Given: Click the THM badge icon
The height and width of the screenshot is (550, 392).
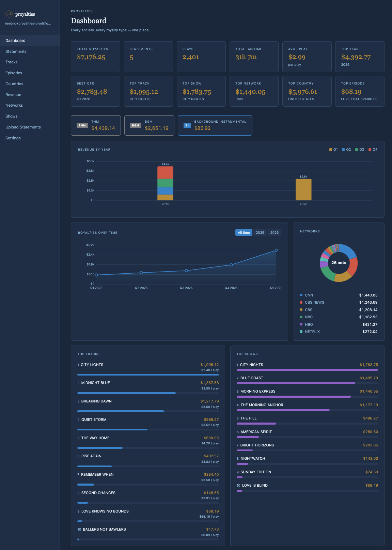Looking at the screenshot, I should click(x=82, y=125).
